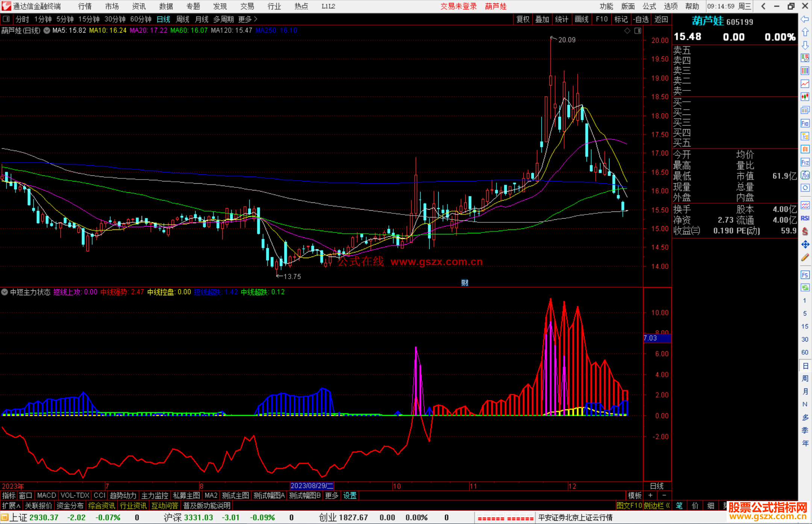Screen dimensions: 812x524
Task: Click the 复权 button
Action: pos(523,19)
